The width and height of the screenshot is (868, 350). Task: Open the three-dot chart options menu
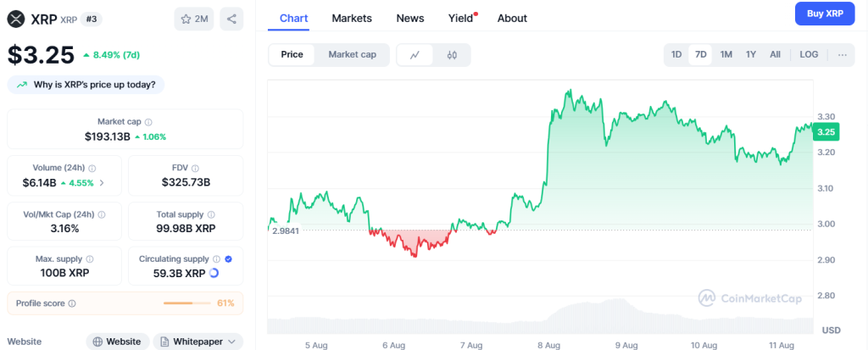[x=842, y=55]
